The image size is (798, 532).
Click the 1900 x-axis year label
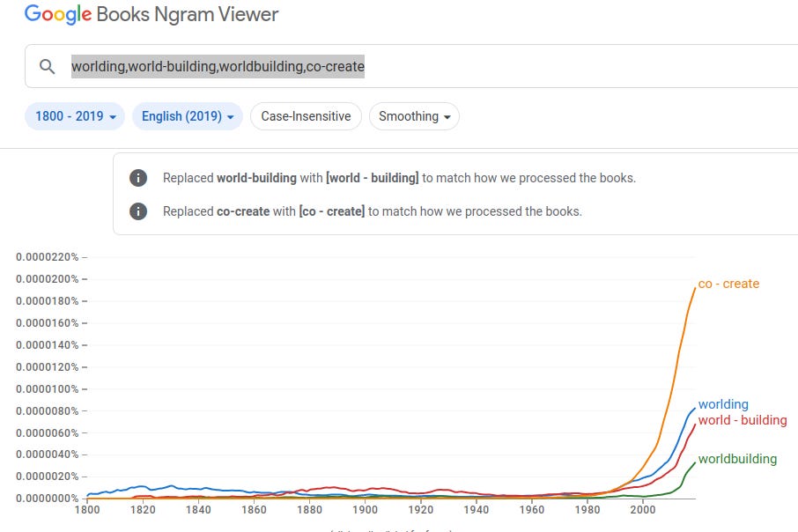pos(365,509)
